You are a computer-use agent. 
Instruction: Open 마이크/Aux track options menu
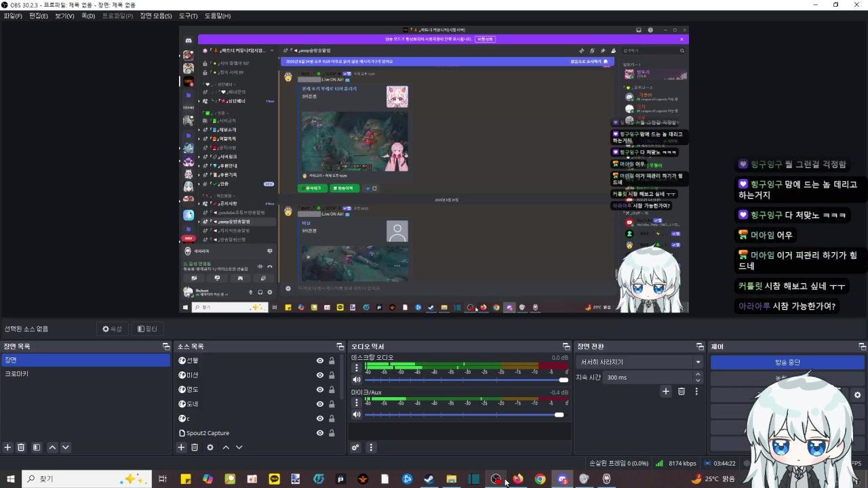click(x=357, y=403)
